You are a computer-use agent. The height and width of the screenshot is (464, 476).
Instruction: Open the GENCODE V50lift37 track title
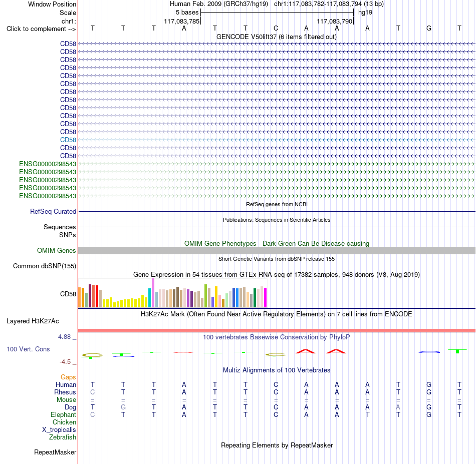pos(276,37)
